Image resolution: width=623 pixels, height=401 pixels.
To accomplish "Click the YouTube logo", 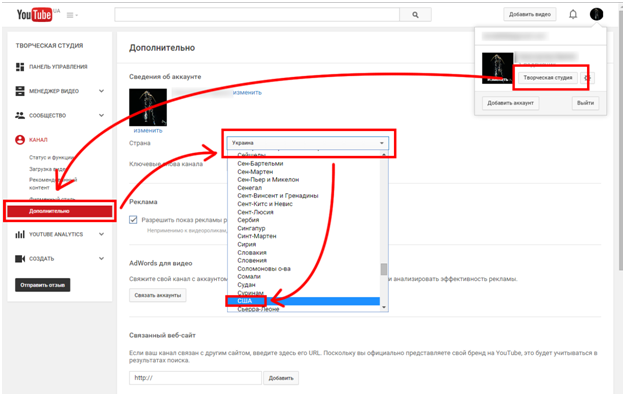I will (x=35, y=15).
